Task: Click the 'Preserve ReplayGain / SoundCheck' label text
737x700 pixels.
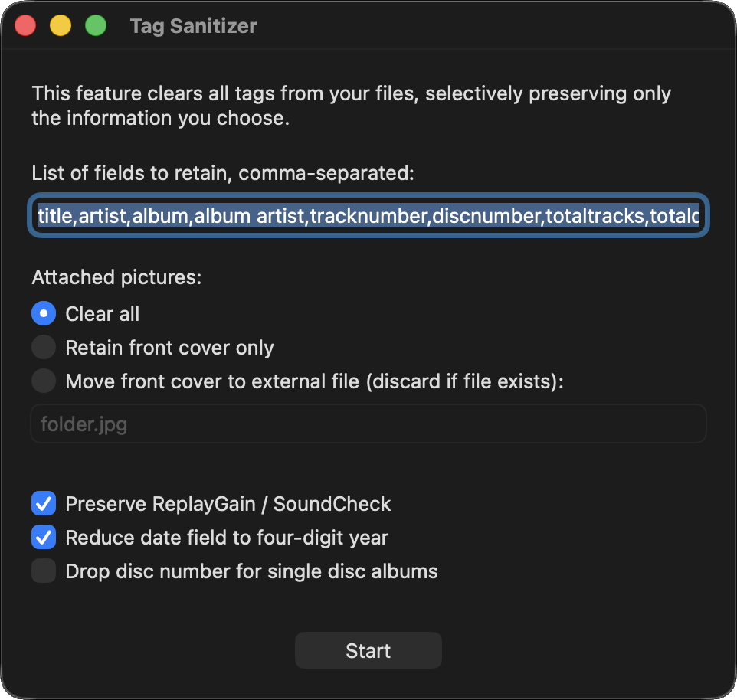Action: point(228,504)
